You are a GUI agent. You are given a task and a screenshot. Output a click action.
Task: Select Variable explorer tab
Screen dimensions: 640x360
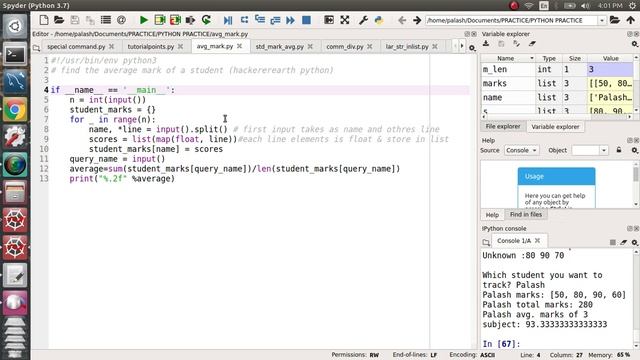tap(555, 127)
